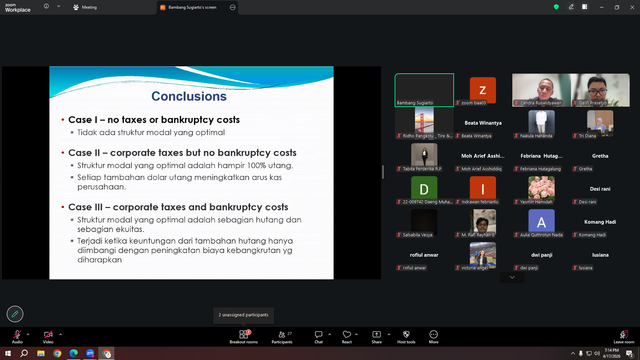Click system tray volume icon
The height and width of the screenshot is (360, 640).
[x=597, y=353]
